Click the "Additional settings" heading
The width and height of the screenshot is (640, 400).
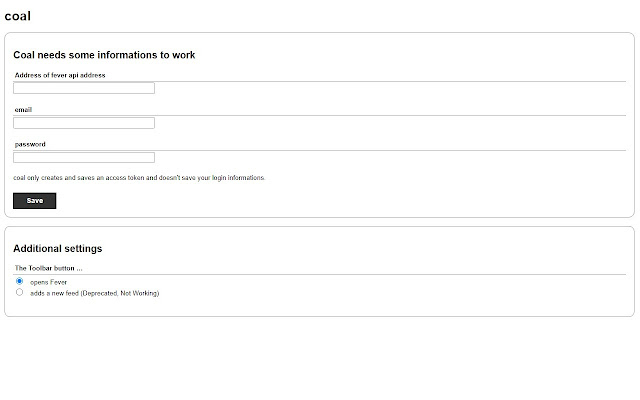point(58,248)
